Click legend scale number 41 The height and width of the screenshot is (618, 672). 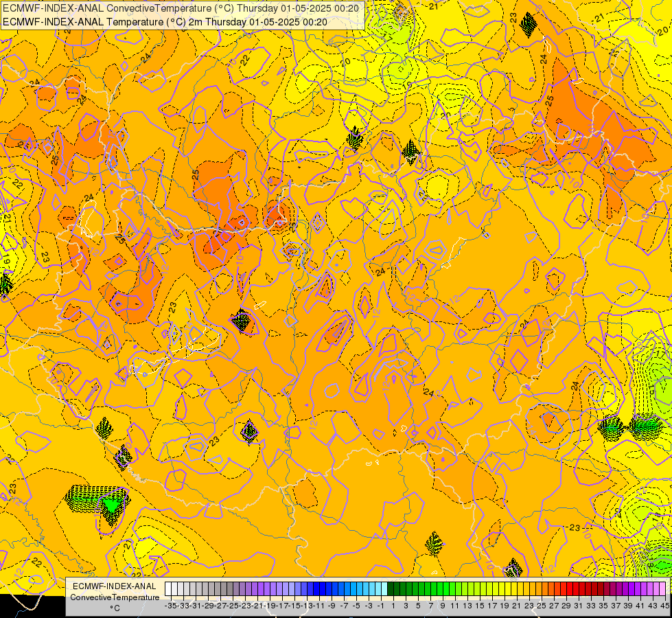(640, 606)
